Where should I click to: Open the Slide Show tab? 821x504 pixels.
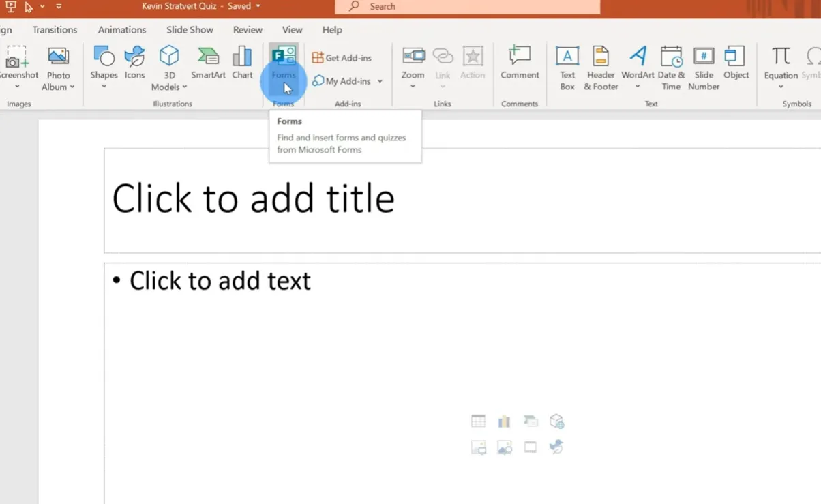(190, 30)
